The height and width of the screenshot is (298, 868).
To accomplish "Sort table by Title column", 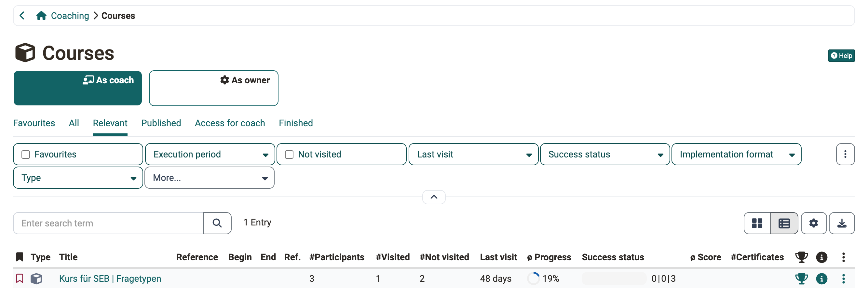I will [68, 257].
